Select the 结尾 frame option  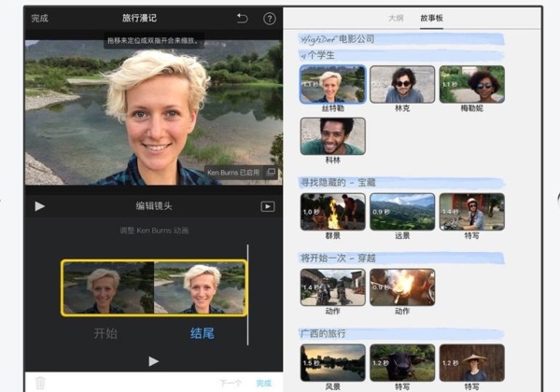203,333
